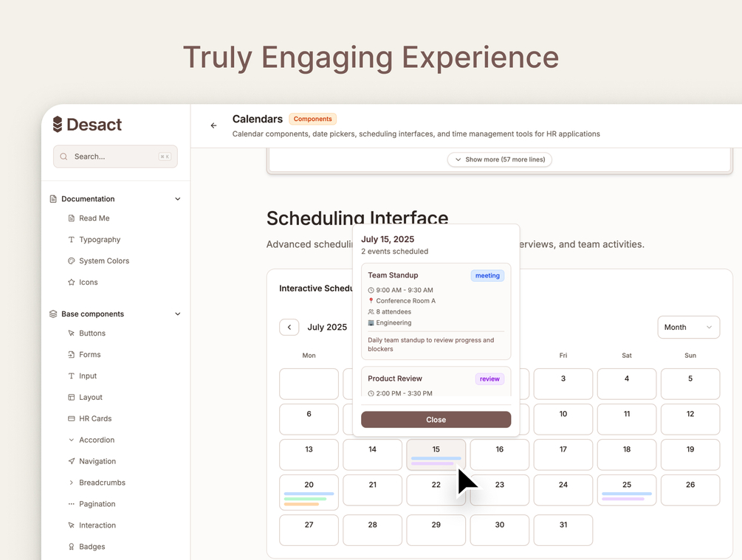Image resolution: width=742 pixels, height=560 pixels.
Task: Collapse the Documentation section chevron
Action: pos(177,199)
